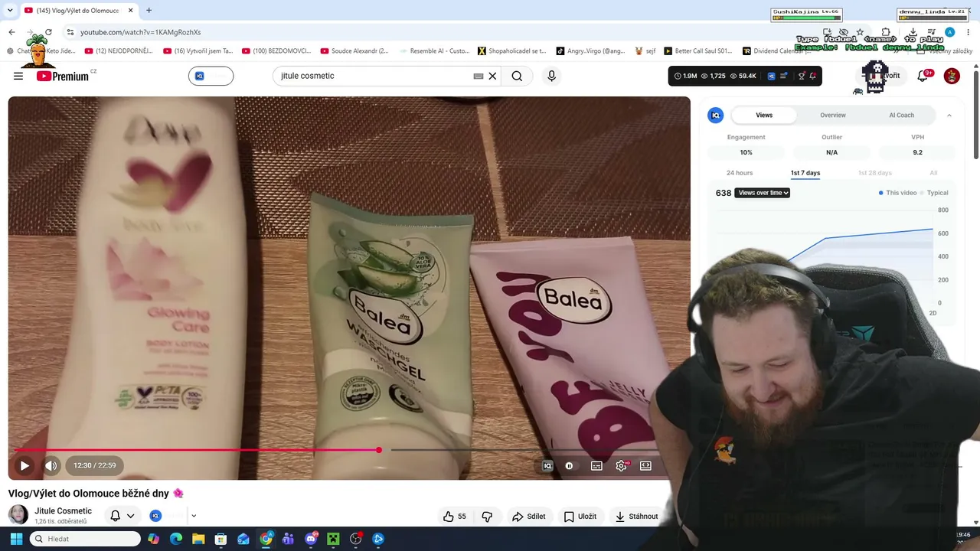Select the 'Vlog/Výlet do Olomouce' browser tab
980x551 pixels.
pos(78,11)
